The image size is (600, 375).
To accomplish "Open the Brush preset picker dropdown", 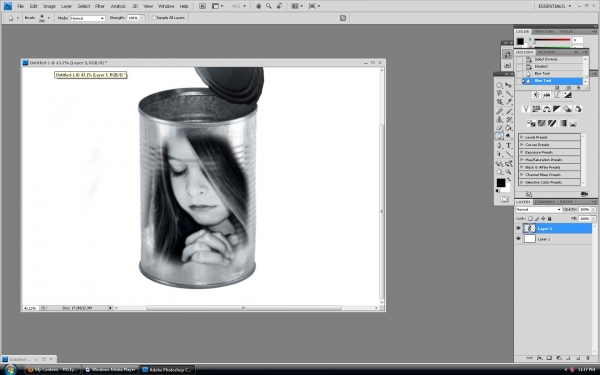I will 48,18.
